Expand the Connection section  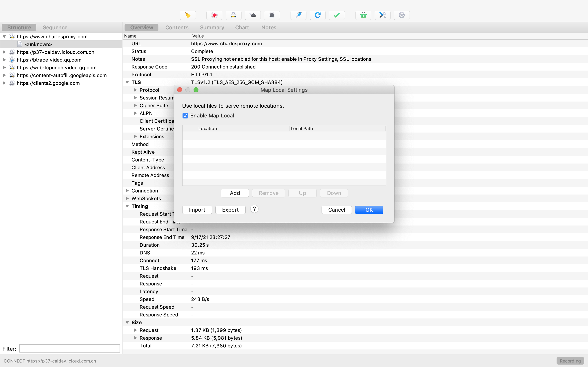(x=127, y=191)
